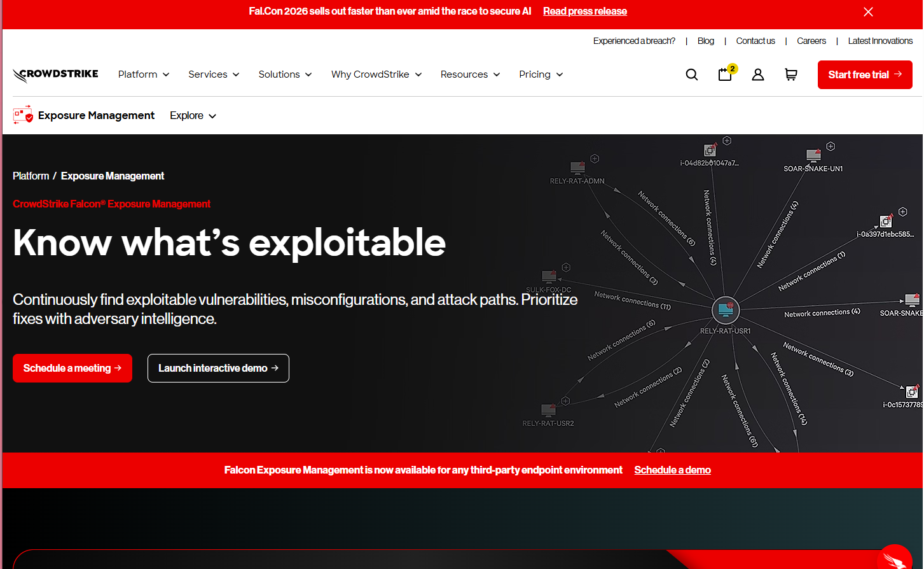Image resolution: width=924 pixels, height=569 pixels.
Task: Select the RELY-RAT-USR2 node icon
Action: 548,410
